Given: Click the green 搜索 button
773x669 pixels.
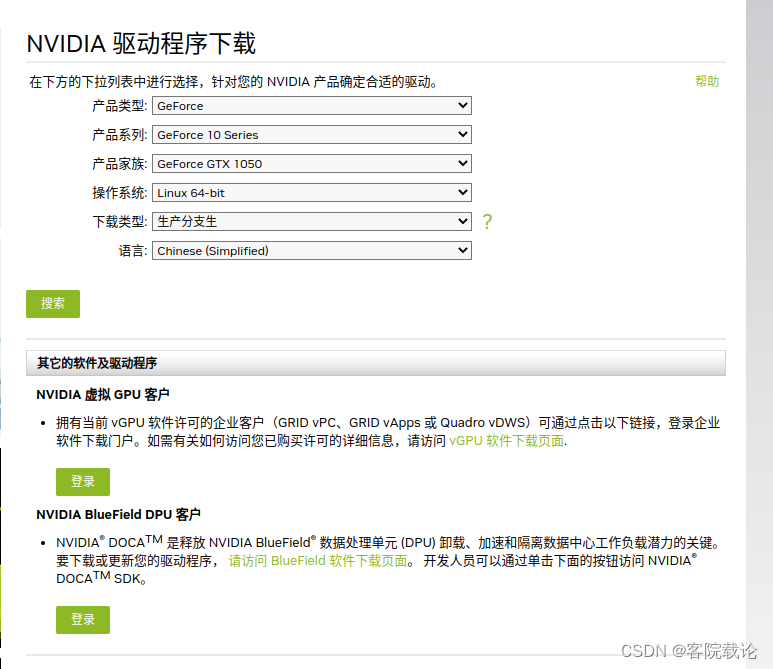Looking at the screenshot, I should coord(53,304).
